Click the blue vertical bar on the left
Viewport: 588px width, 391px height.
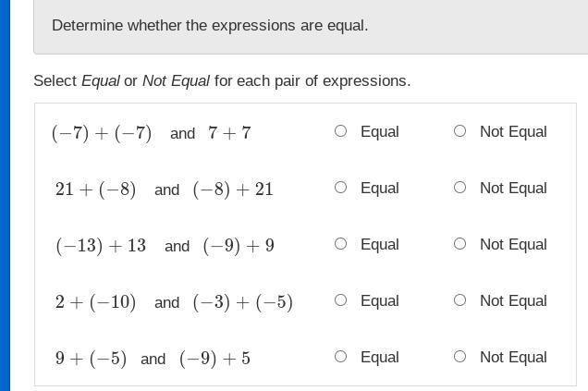click(5, 195)
